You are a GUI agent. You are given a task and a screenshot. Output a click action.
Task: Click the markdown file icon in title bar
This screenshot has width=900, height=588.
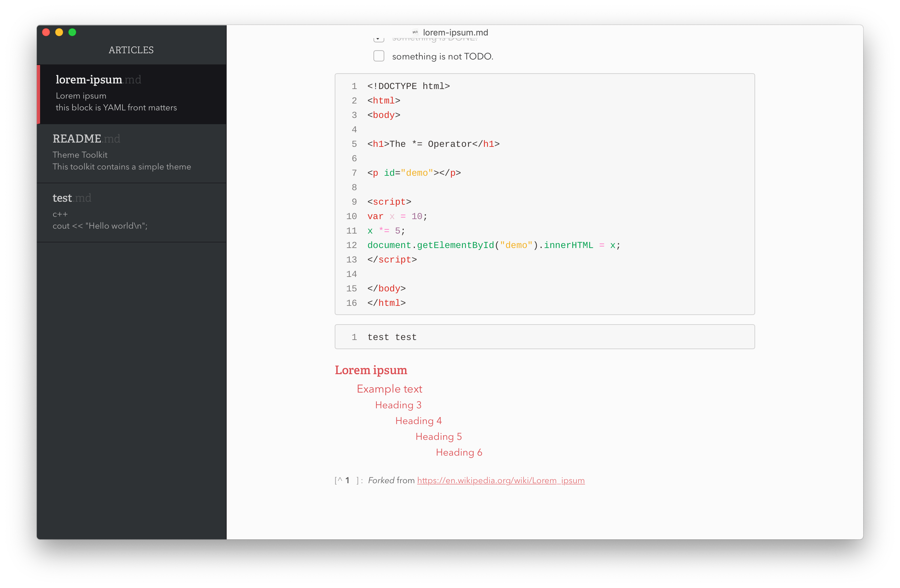[415, 33]
